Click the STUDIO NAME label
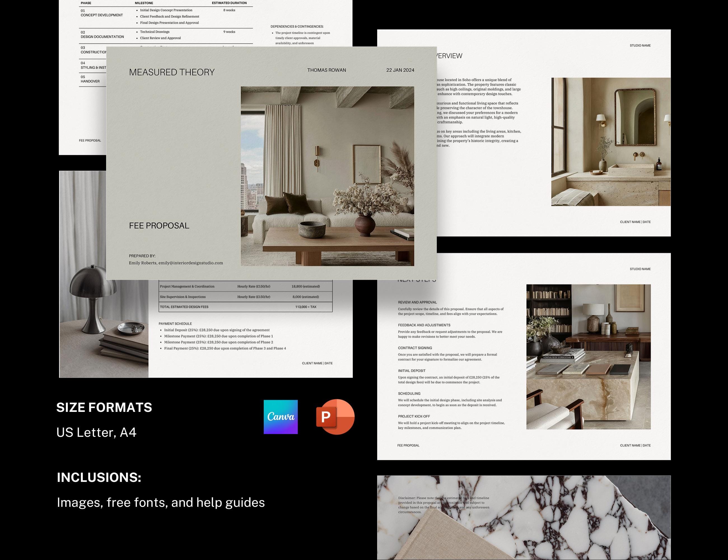The width and height of the screenshot is (728, 560). (x=640, y=45)
